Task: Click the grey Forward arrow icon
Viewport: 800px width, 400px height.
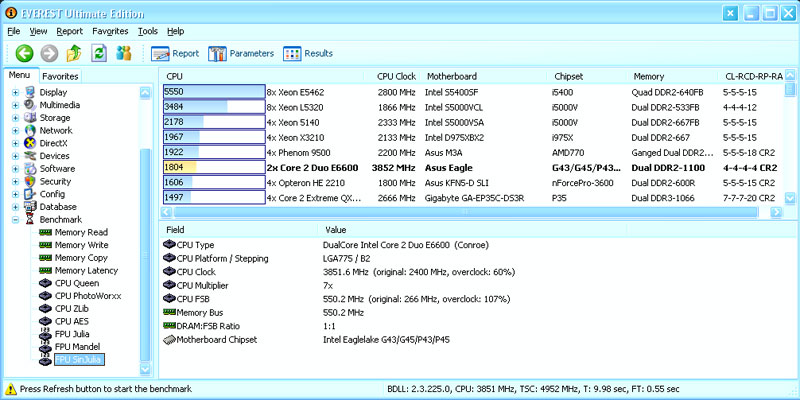Action: coord(49,53)
